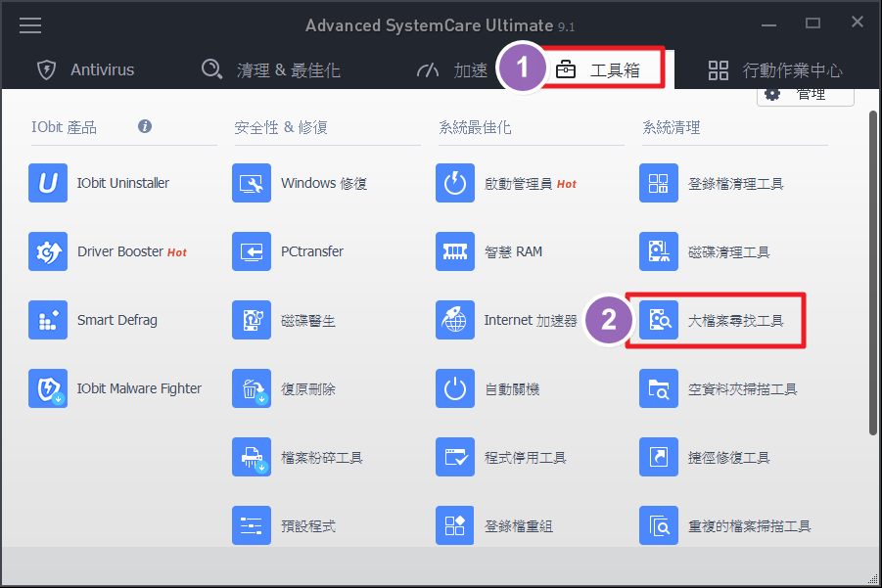Screen dimensions: 882x588
Task: Select the 檔案粉碎工具 file shredder icon
Action: 252,458
